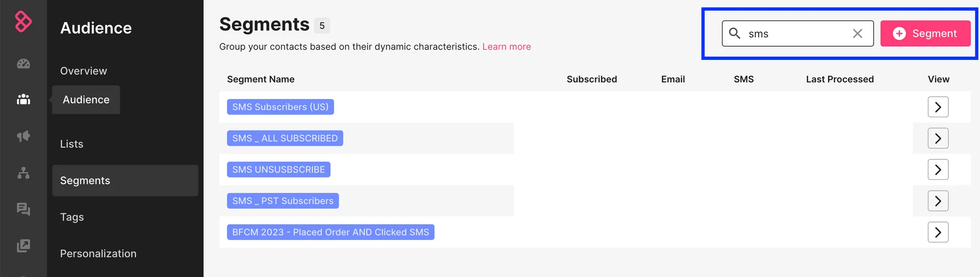This screenshot has width=980, height=277.
Task: Open view arrow for SMS Subscribers (US)
Action: coord(938,107)
